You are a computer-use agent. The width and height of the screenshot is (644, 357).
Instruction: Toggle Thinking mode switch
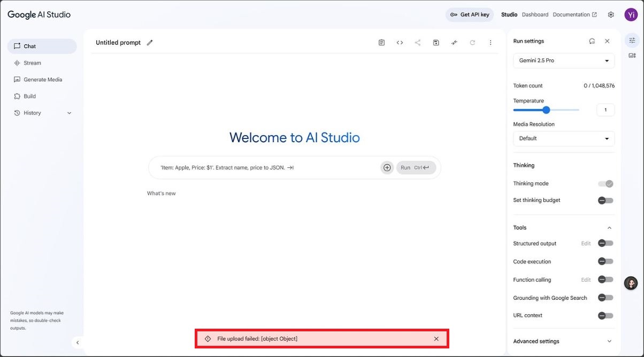coord(606,184)
